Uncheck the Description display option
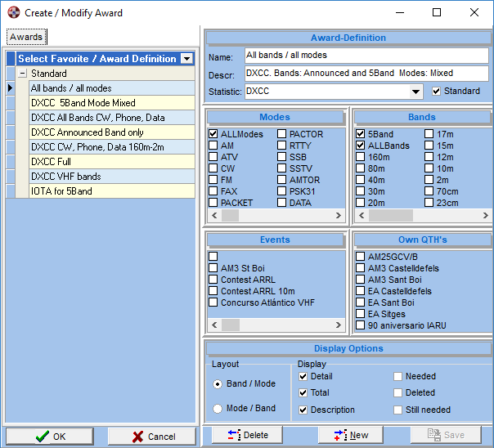Screen dimensions: 494x448 [303, 410]
